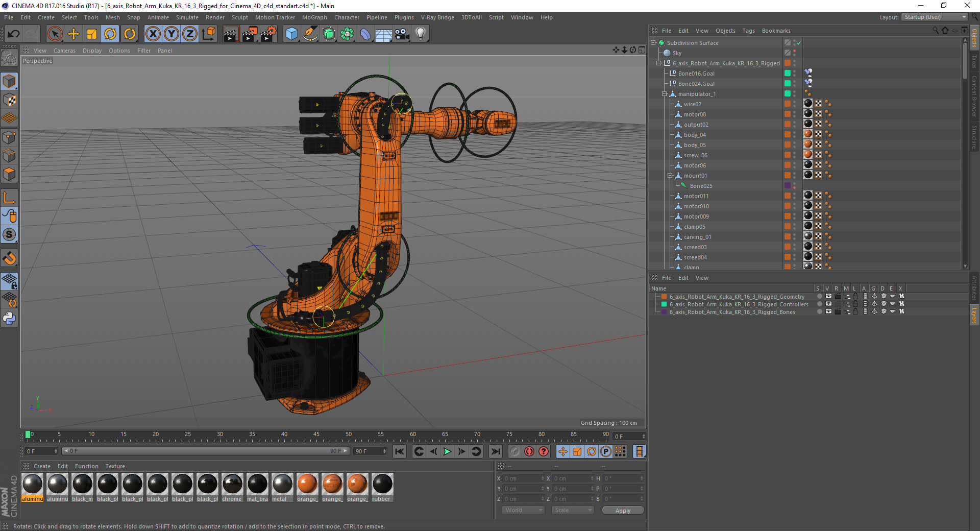The width and height of the screenshot is (980, 531).
Task: Toggle X axis lock
Action: [153, 34]
